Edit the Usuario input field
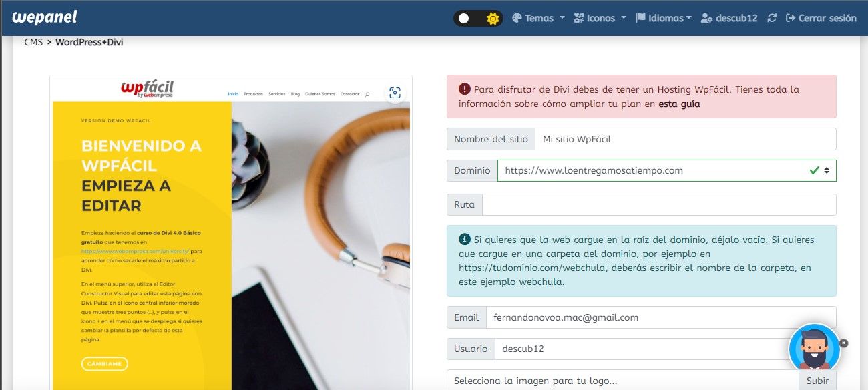868x390 pixels. 665,349
